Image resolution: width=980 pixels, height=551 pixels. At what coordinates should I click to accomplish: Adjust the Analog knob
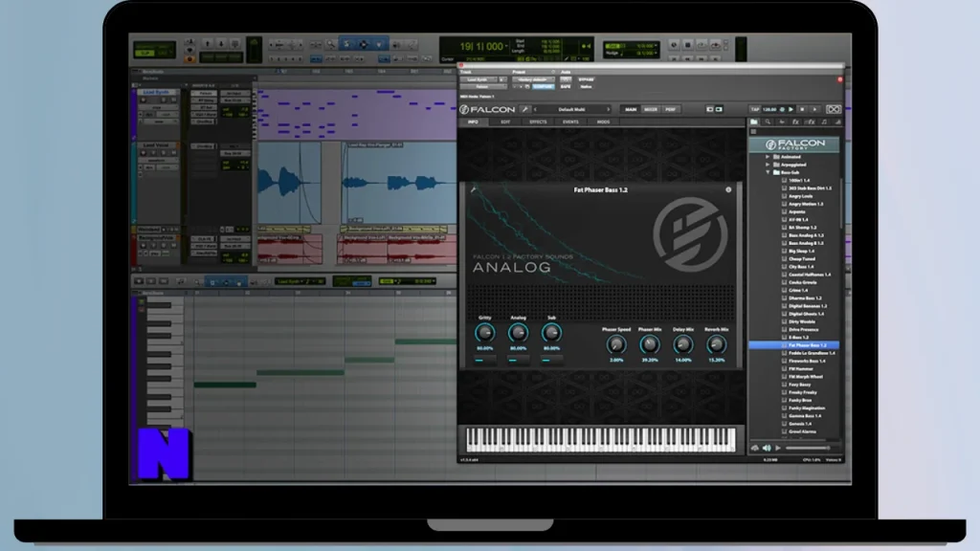pyautogui.click(x=518, y=333)
